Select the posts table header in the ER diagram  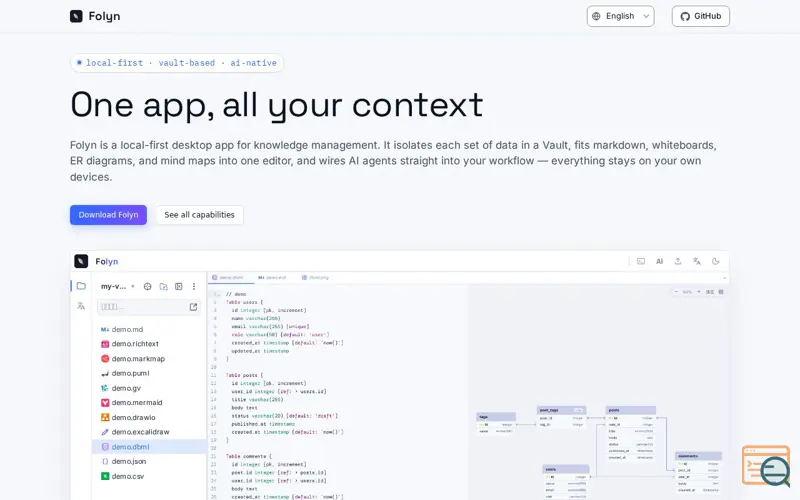click(631, 410)
